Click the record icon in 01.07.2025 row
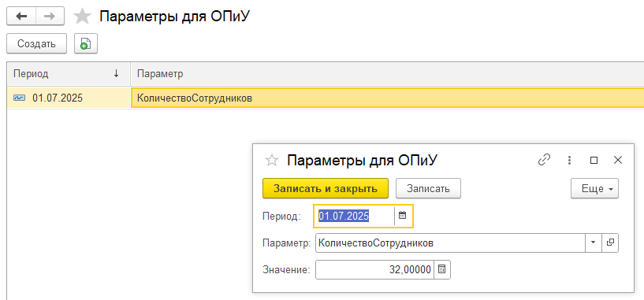The width and height of the screenshot is (644, 300). pyautogui.click(x=19, y=98)
